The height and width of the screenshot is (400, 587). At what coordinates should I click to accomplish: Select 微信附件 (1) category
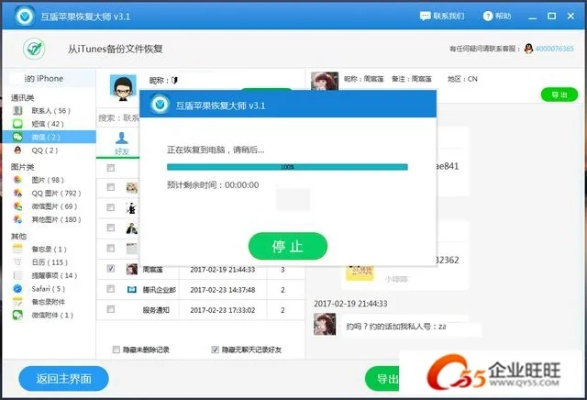pos(52,315)
